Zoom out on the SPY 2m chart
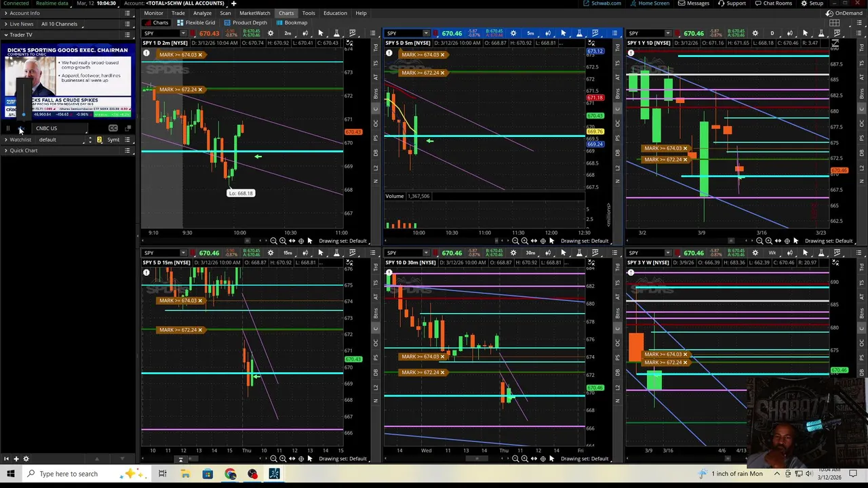Viewport: 868px width, 488px height. click(273, 241)
